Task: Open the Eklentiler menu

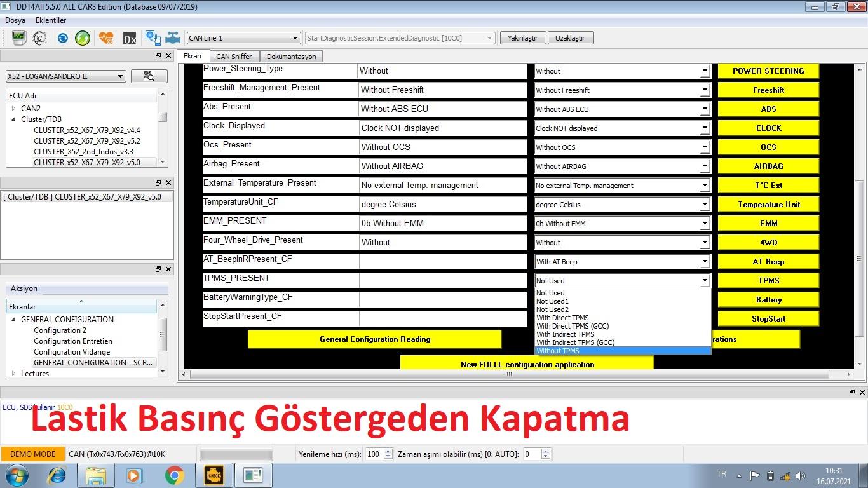Action: click(x=51, y=20)
